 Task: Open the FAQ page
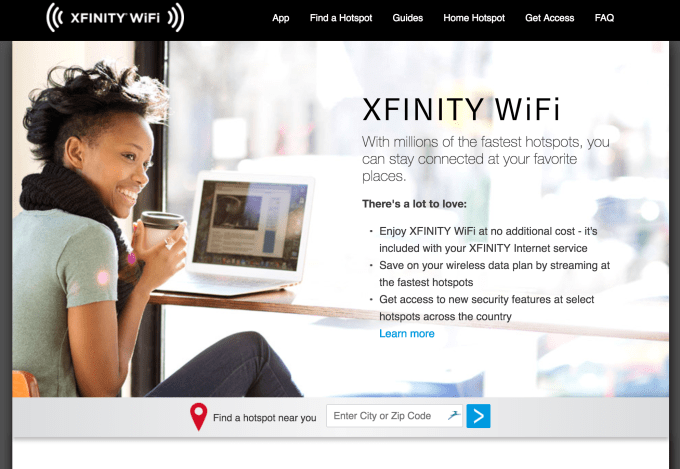click(604, 18)
